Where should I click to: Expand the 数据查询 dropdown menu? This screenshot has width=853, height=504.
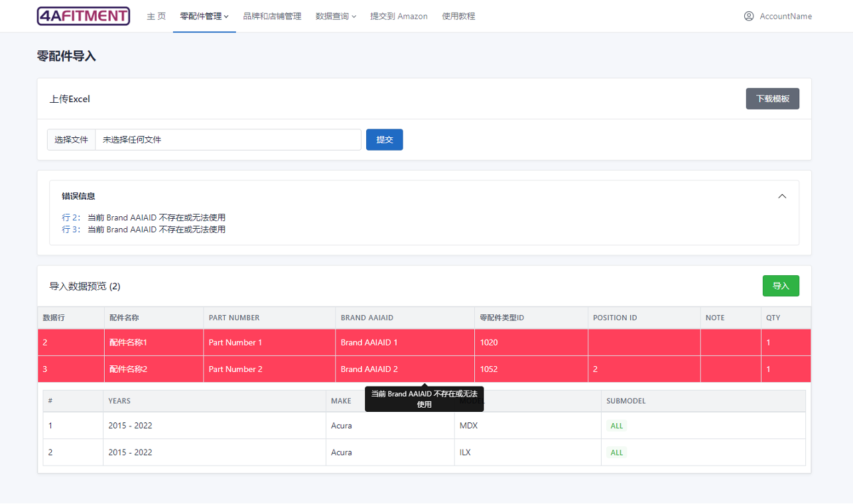[x=336, y=16]
